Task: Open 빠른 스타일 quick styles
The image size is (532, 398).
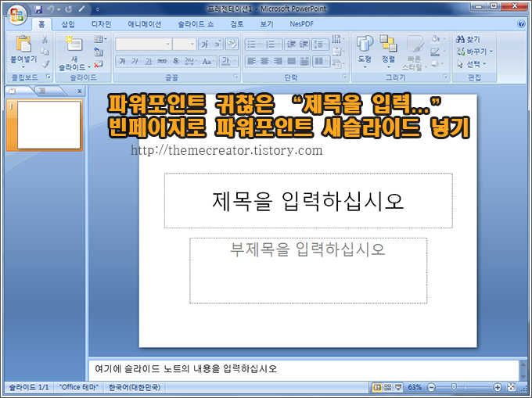Action: point(414,53)
